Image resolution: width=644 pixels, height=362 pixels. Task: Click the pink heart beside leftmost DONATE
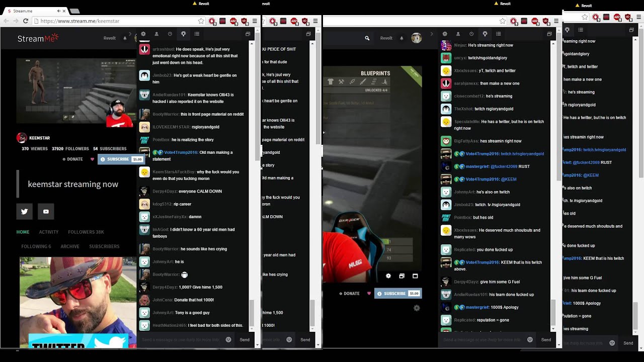pos(92,159)
